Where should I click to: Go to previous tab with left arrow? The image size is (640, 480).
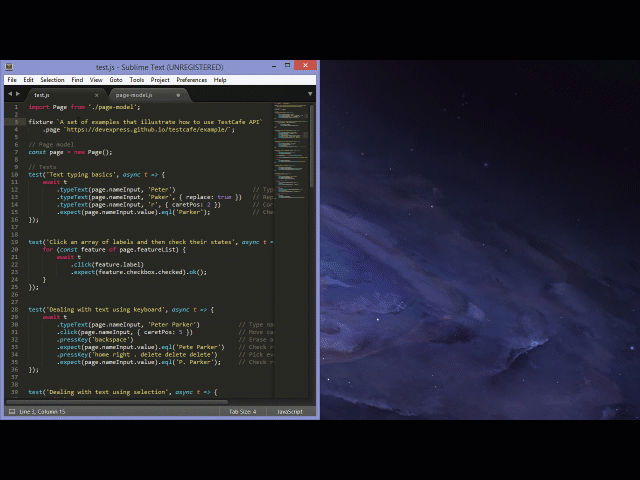[9, 94]
